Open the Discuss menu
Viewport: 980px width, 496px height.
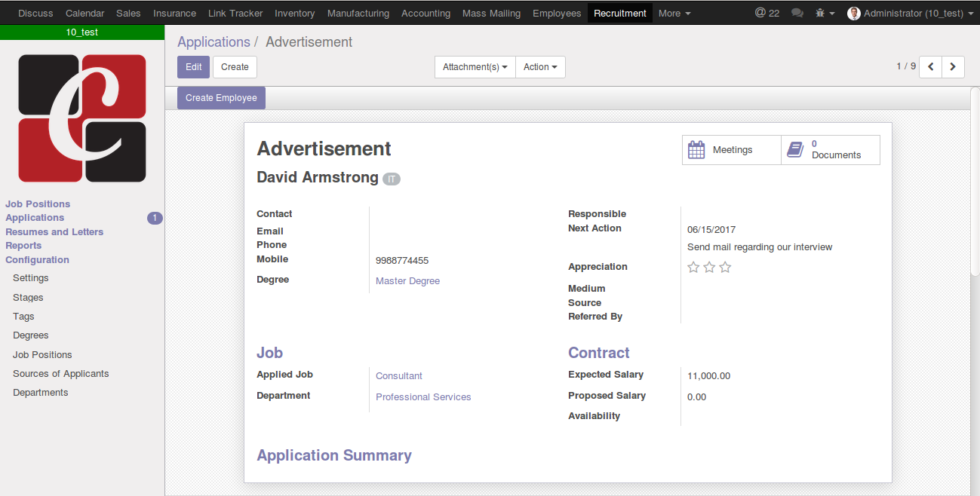click(35, 14)
